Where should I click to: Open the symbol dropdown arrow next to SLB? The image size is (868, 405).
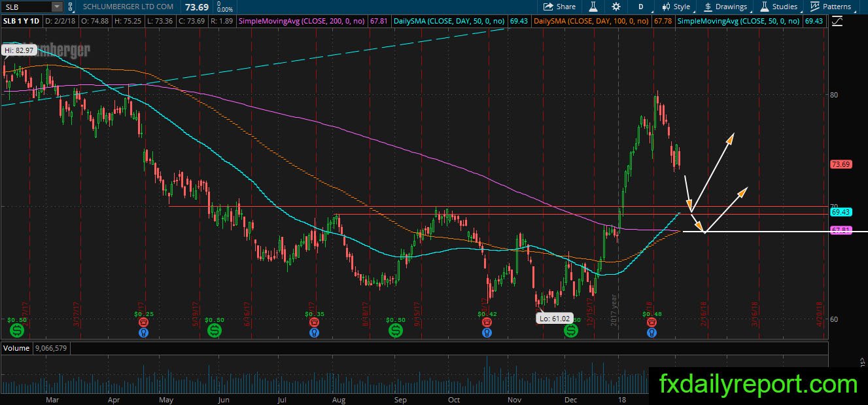[56, 7]
